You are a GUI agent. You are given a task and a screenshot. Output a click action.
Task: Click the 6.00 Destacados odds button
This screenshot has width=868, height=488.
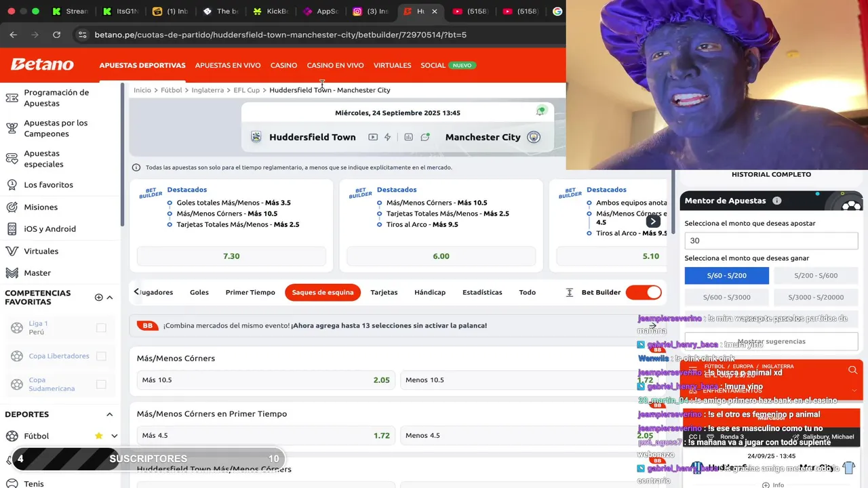click(441, 256)
